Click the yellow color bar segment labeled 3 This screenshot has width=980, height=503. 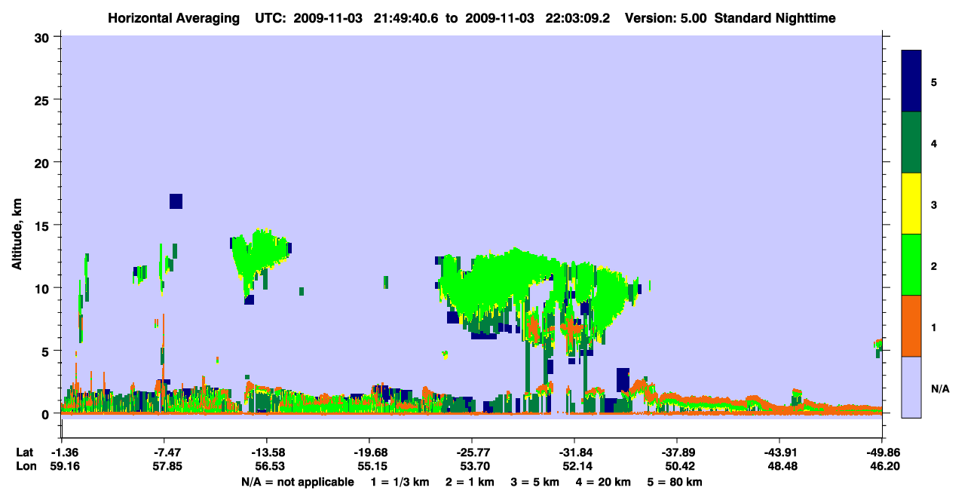coord(911,204)
